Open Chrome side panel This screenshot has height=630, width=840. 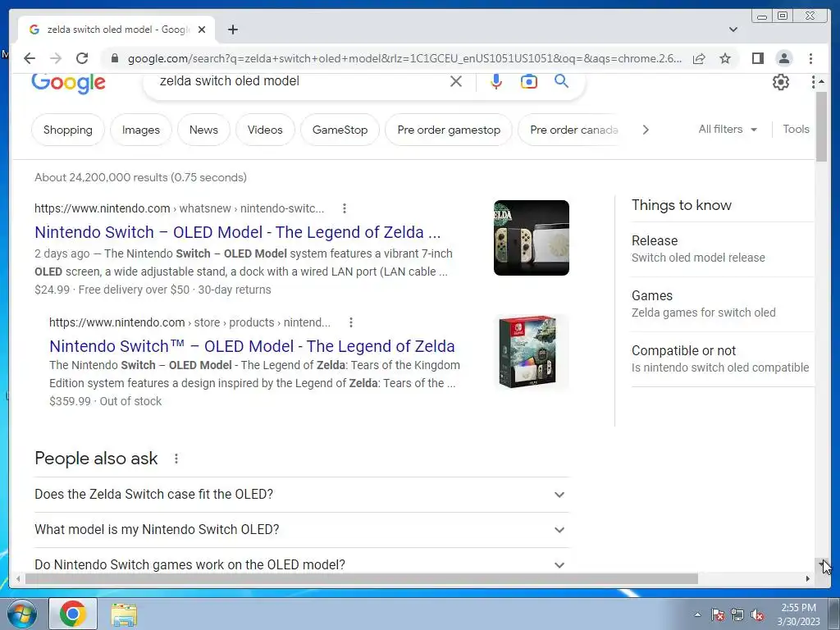coord(757,58)
